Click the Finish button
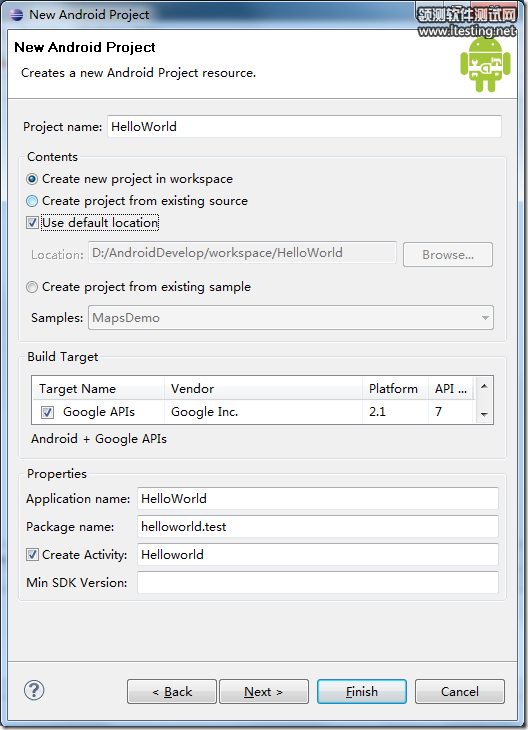The width and height of the screenshot is (528, 730). coord(362,691)
